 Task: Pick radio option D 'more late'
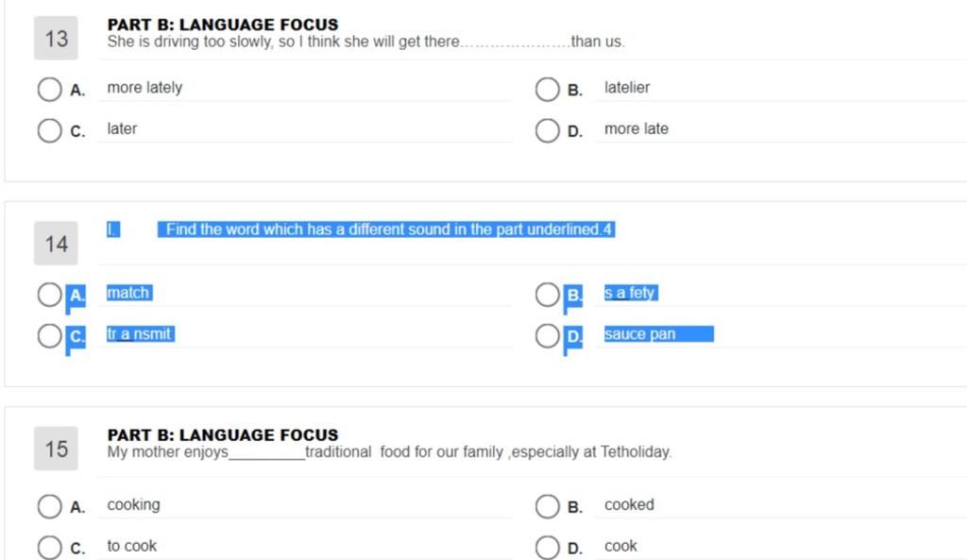click(x=547, y=130)
